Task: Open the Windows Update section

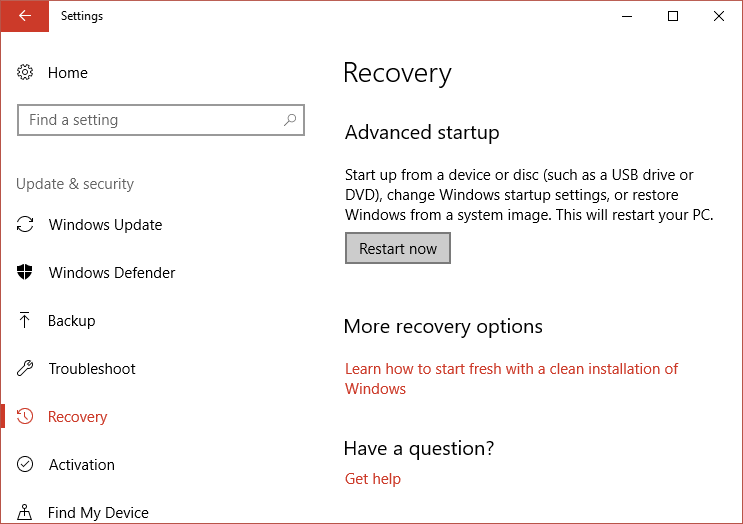Action: coord(105,225)
